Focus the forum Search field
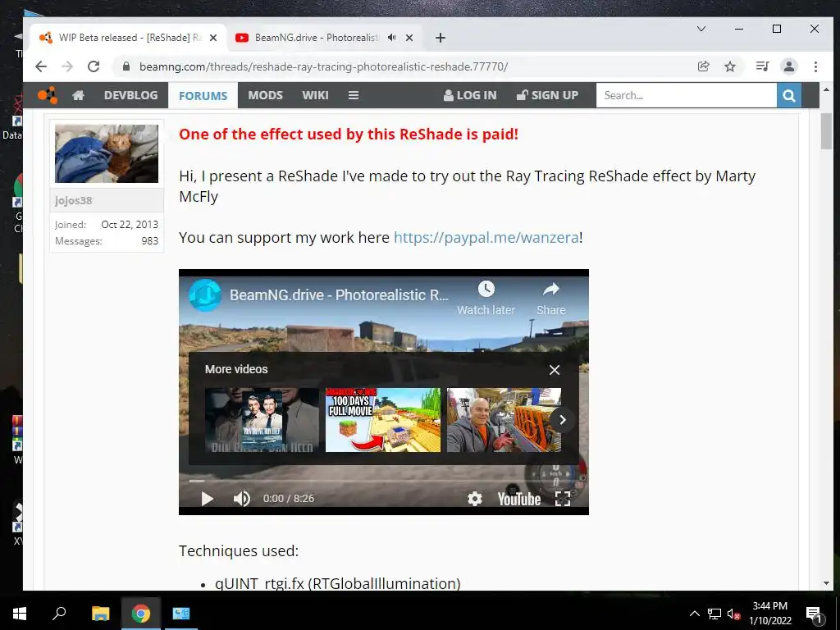This screenshot has height=630, width=840. pyautogui.click(x=687, y=95)
